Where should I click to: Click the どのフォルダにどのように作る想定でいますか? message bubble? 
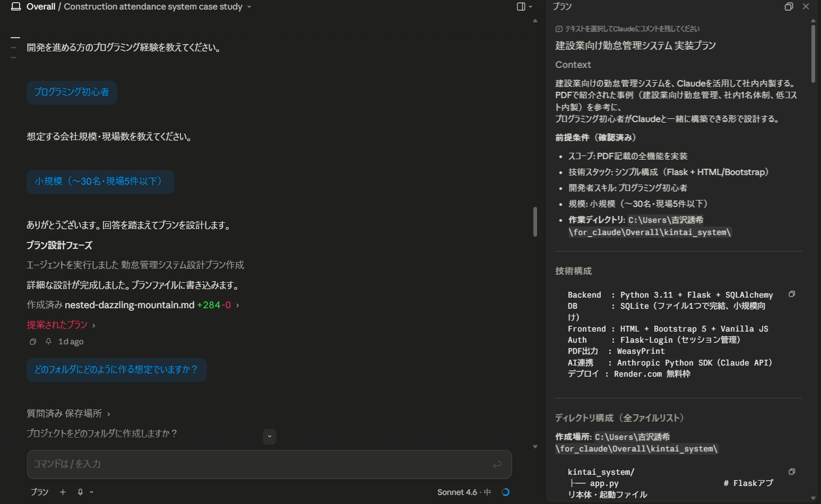(x=117, y=370)
